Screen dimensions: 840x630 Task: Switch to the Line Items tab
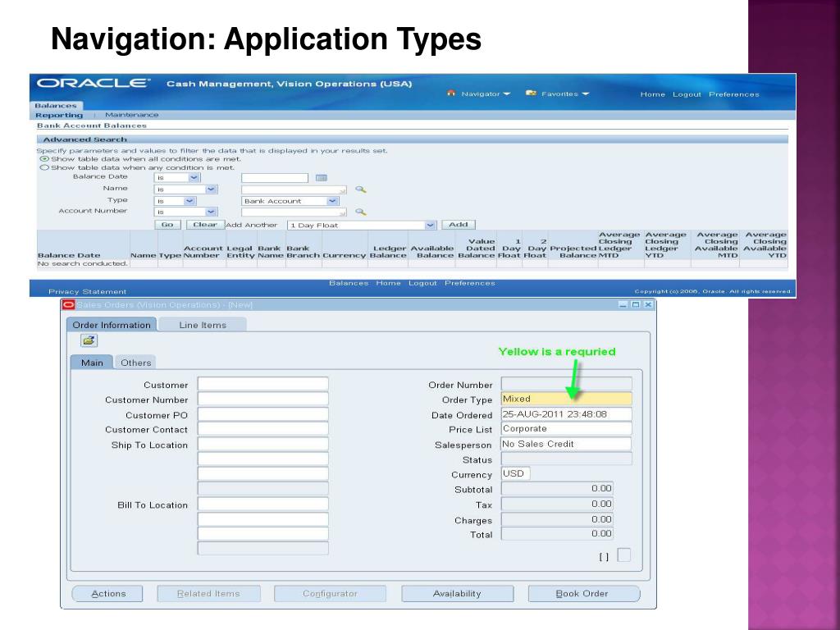click(203, 325)
